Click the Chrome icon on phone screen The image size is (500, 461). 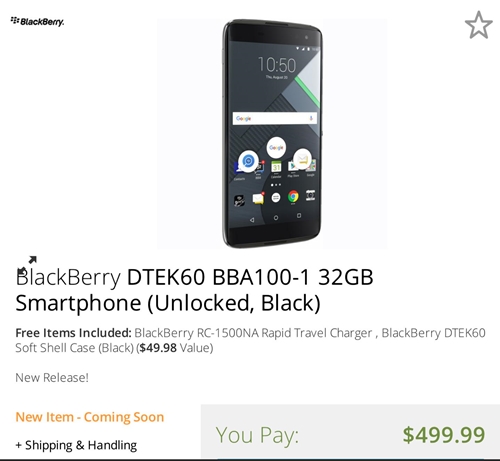pyautogui.click(x=293, y=197)
